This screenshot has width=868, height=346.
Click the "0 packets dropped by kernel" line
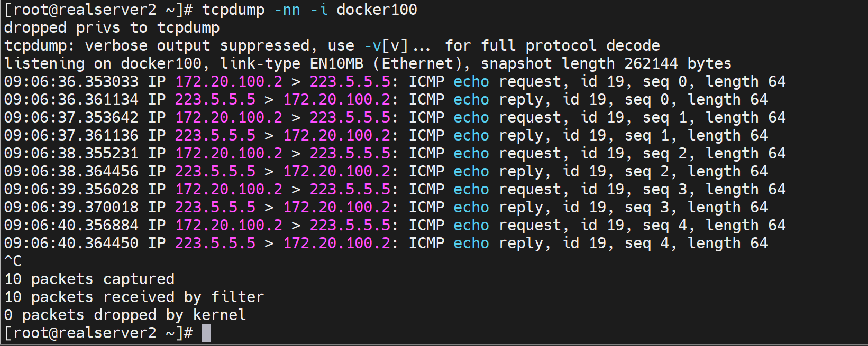click(x=125, y=315)
